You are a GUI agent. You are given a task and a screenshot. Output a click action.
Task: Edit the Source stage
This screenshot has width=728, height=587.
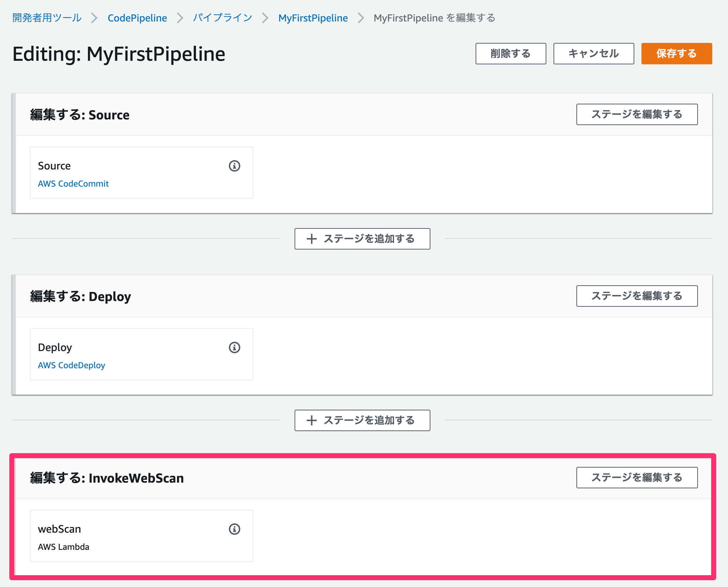point(636,114)
